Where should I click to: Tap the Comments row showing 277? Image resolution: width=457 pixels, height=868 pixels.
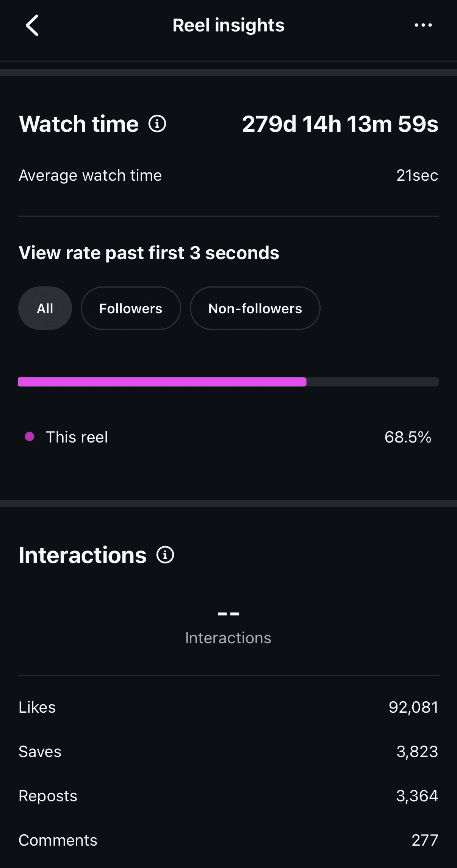(x=227, y=839)
